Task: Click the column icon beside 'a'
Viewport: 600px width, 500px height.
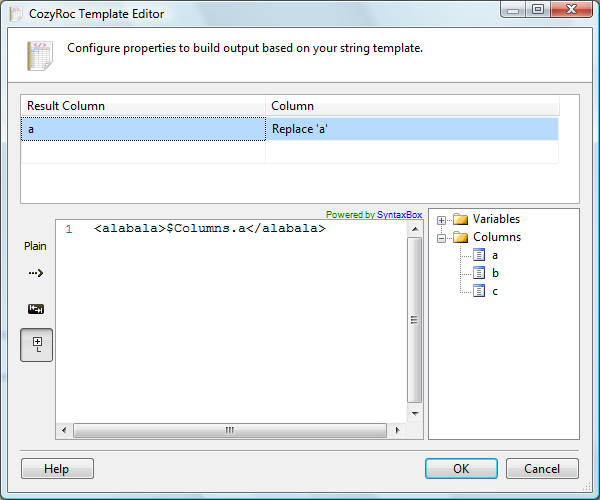Action: point(479,255)
